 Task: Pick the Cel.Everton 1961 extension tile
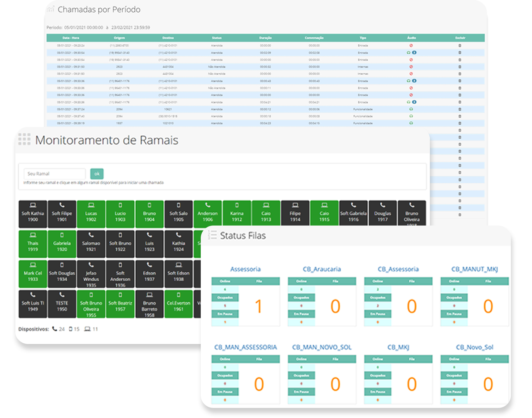178,304
